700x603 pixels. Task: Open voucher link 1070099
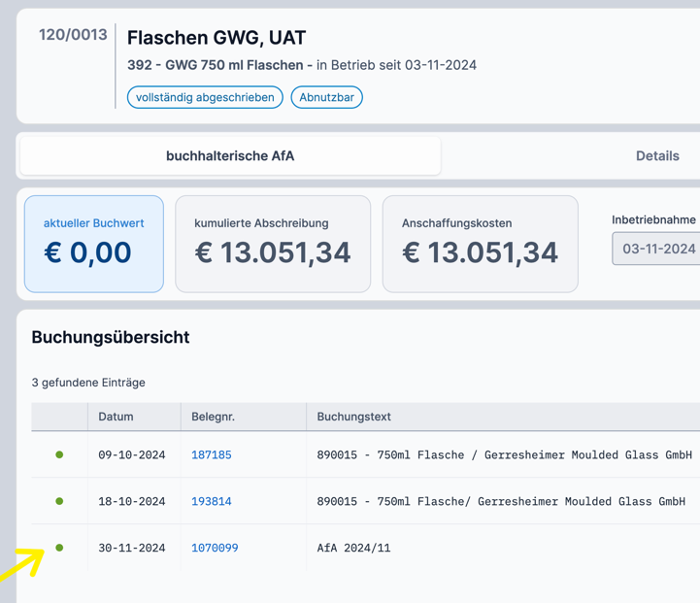tap(215, 548)
